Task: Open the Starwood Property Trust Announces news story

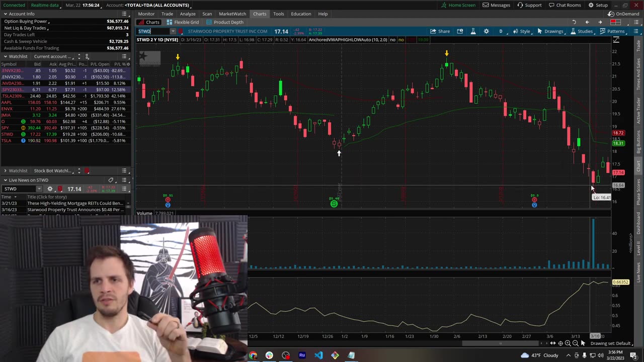Action: coord(75,209)
